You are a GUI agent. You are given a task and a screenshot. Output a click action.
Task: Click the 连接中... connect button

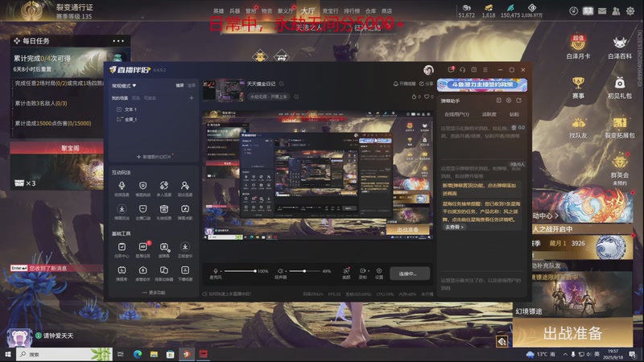click(x=410, y=274)
